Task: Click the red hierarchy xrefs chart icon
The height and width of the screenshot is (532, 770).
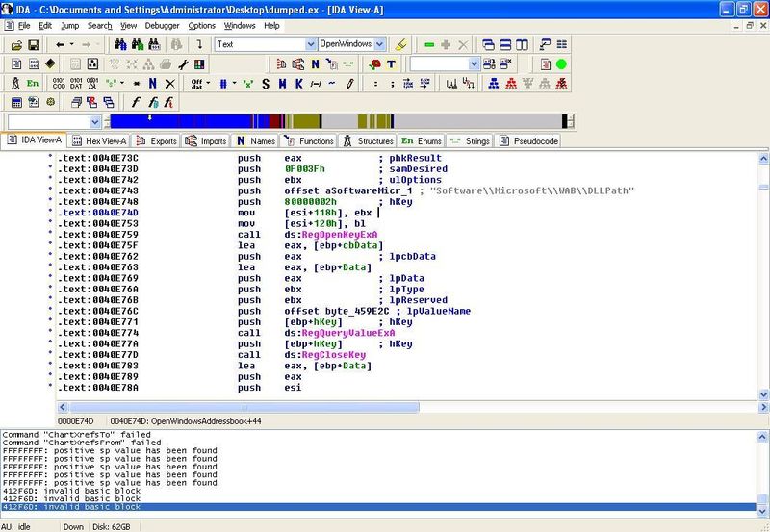Action: pos(511,84)
